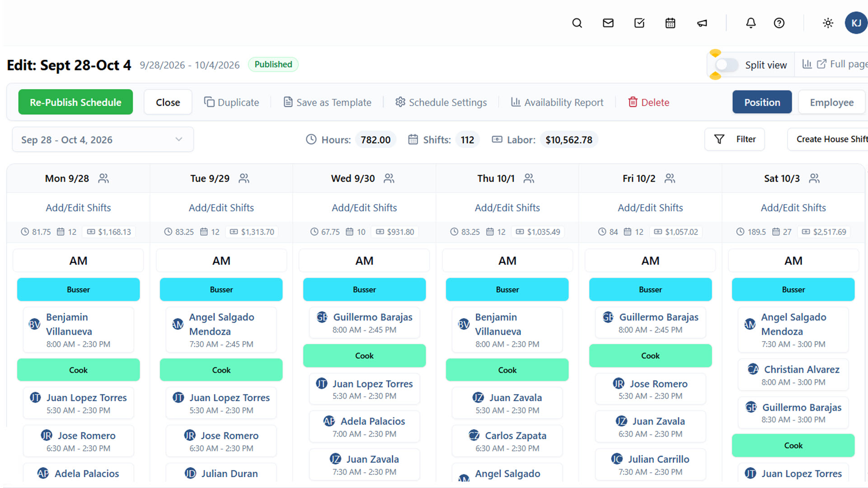The height and width of the screenshot is (488, 868).
Task: Click Add/Edit Shifts under Sat 10/3
Action: (x=793, y=207)
